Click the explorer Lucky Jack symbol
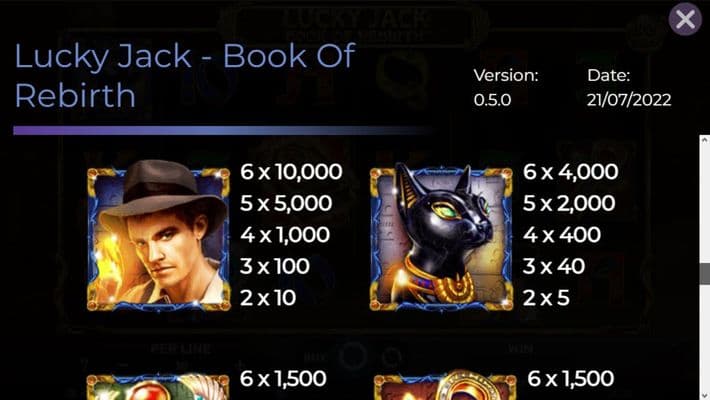 click(x=158, y=235)
